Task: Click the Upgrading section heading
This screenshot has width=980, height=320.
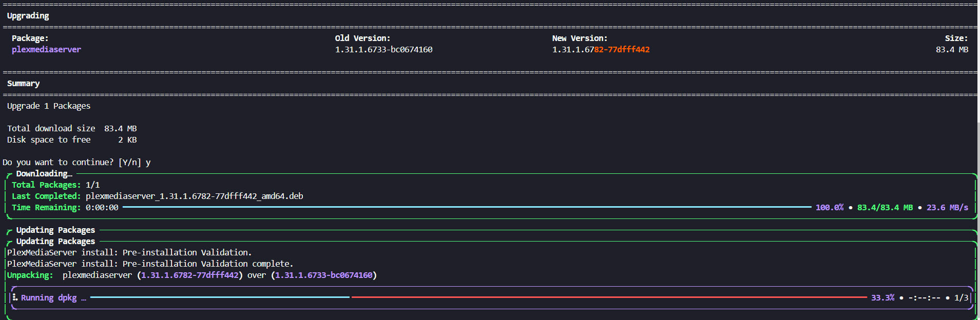Action: [28, 16]
